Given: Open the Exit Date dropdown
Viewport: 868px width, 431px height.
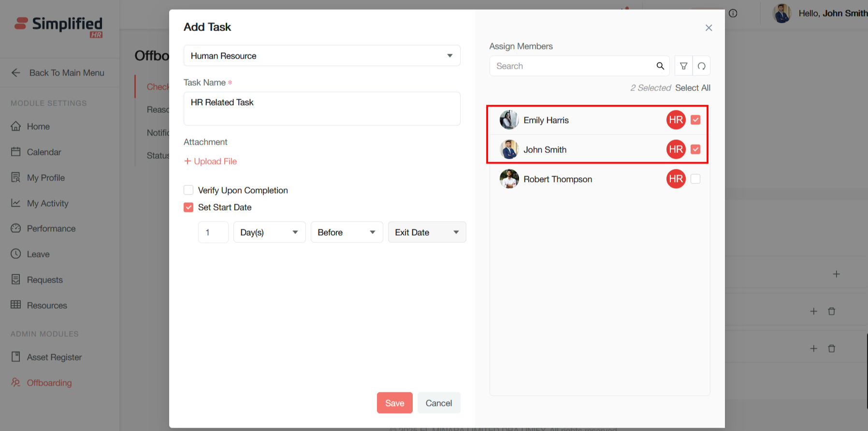Looking at the screenshot, I should pos(427,232).
